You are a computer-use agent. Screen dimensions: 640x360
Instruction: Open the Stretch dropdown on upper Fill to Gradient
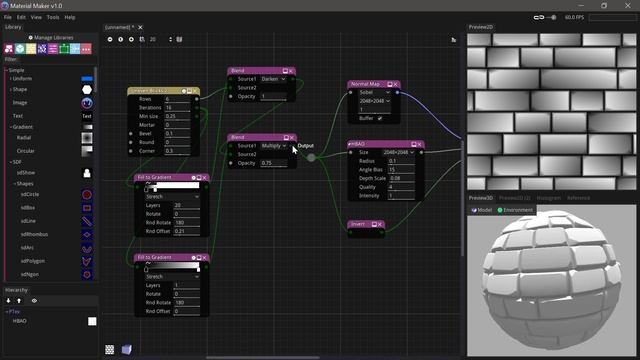pos(172,197)
